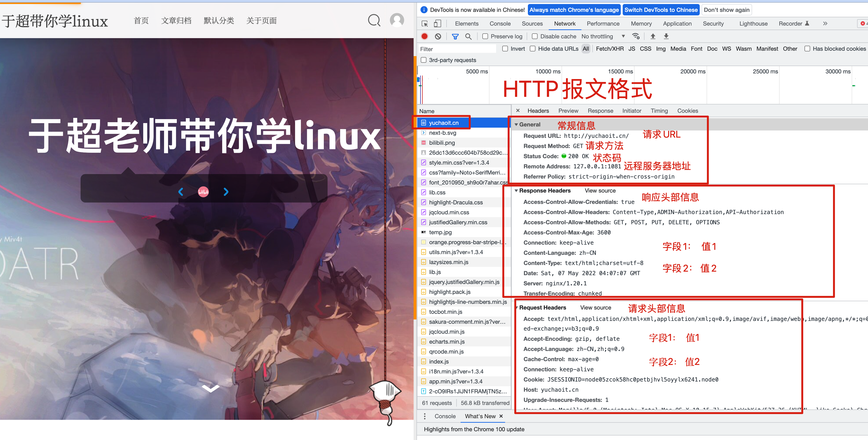
Task: Click the clear network log icon
Action: tap(438, 36)
